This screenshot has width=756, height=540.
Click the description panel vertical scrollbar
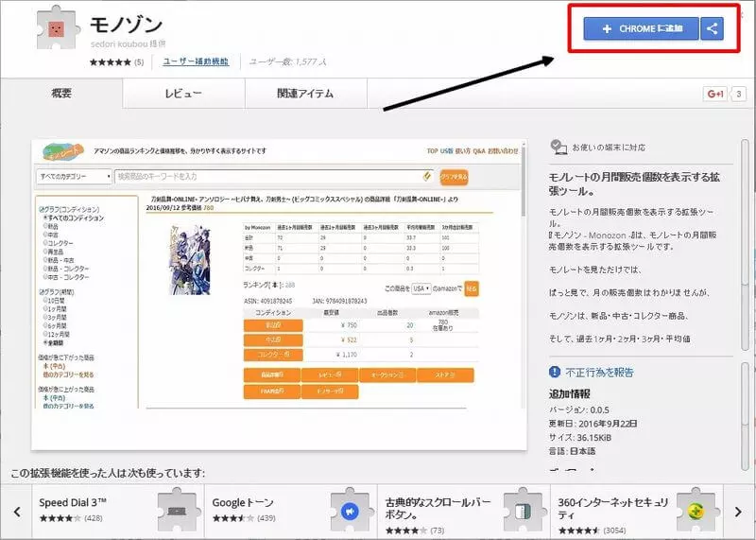pos(745,245)
